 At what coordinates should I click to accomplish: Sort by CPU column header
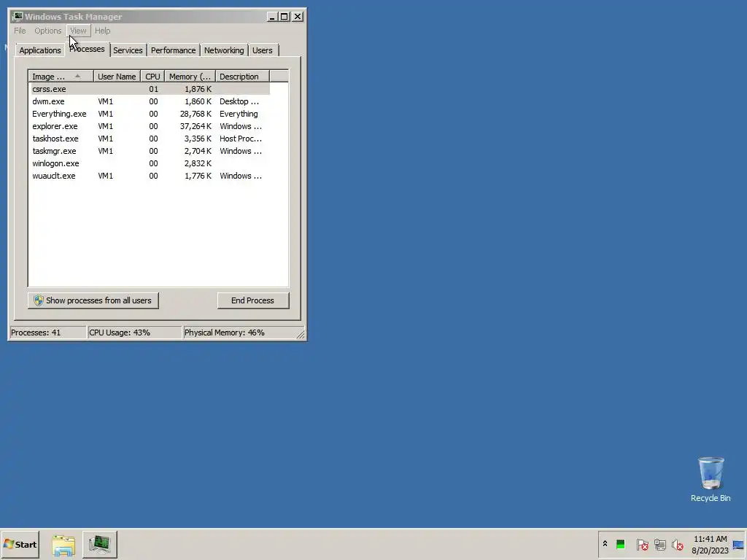pos(153,77)
